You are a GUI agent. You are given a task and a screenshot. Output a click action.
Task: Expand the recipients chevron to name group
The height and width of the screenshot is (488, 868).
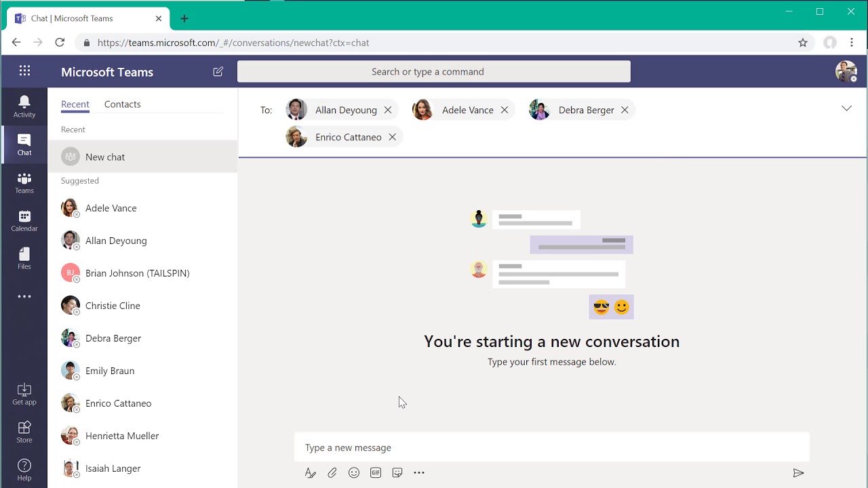click(846, 108)
